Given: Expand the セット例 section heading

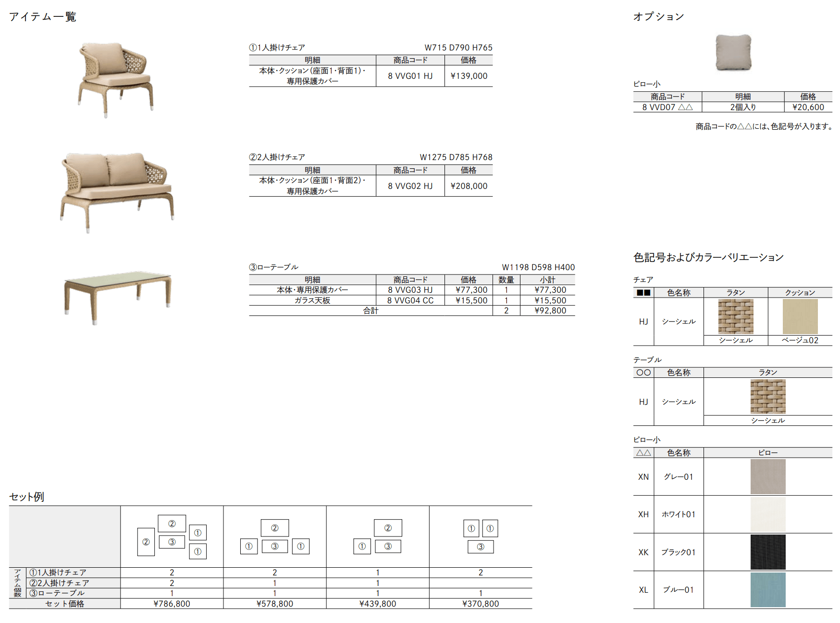Looking at the screenshot, I should click(x=26, y=498).
